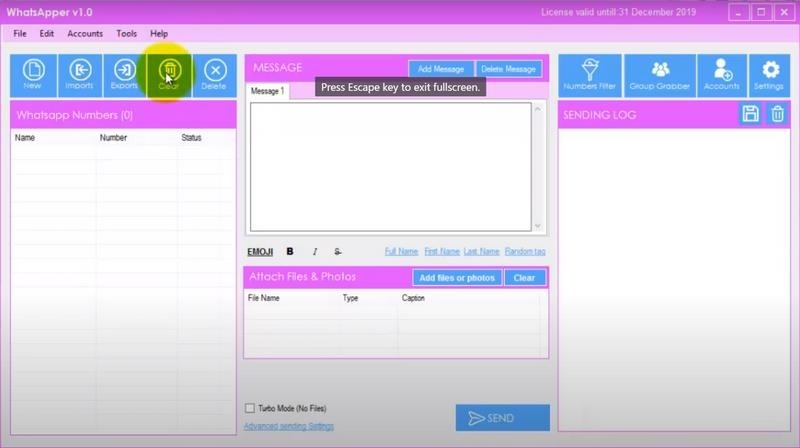The width and height of the screenshot is (800, 448).
Task: Click the attachments Type column header
Action: [x=351, y=298]
